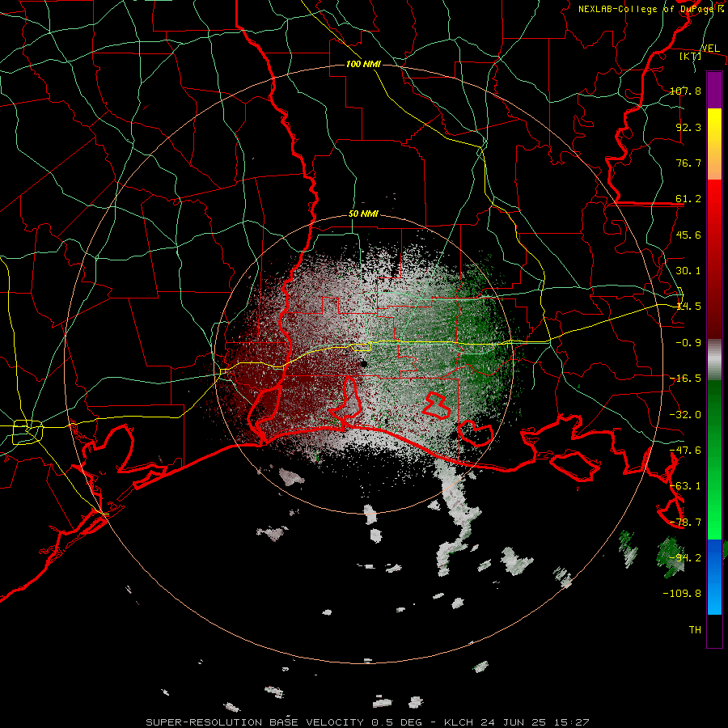The image size is (728, 728).
Task: Click the 50 NMI range ring label
Action: click(x=363, y=214)
